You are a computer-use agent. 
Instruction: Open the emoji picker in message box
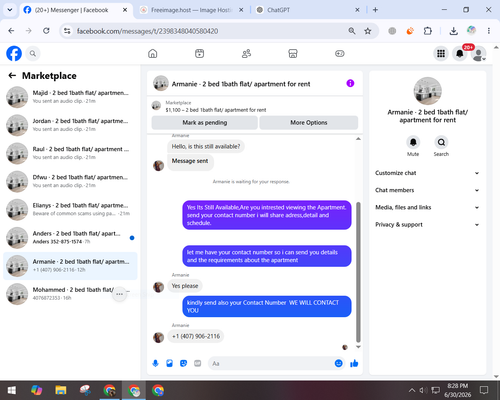(x=338, y=363)
